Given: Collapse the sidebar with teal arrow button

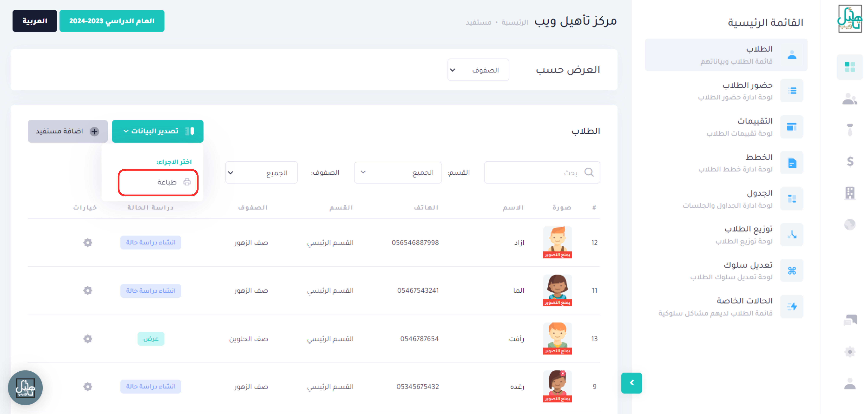Looking at the screenshot, I should [631, 383].
